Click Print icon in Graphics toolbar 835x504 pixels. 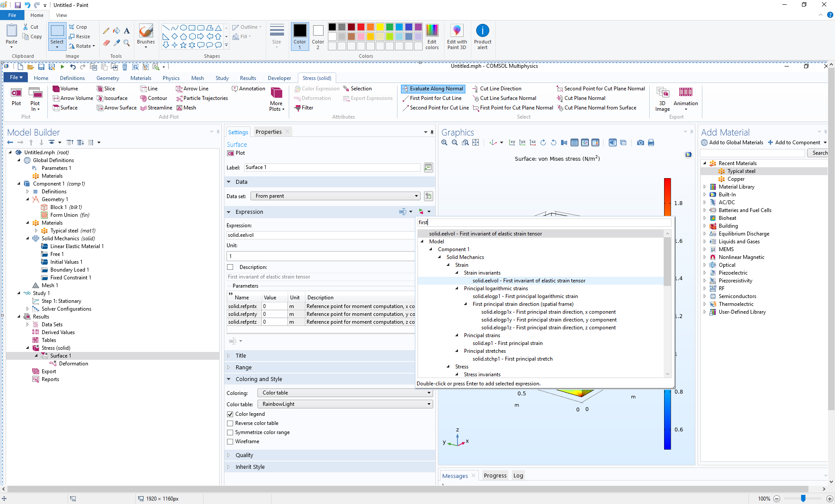(651, 143)
